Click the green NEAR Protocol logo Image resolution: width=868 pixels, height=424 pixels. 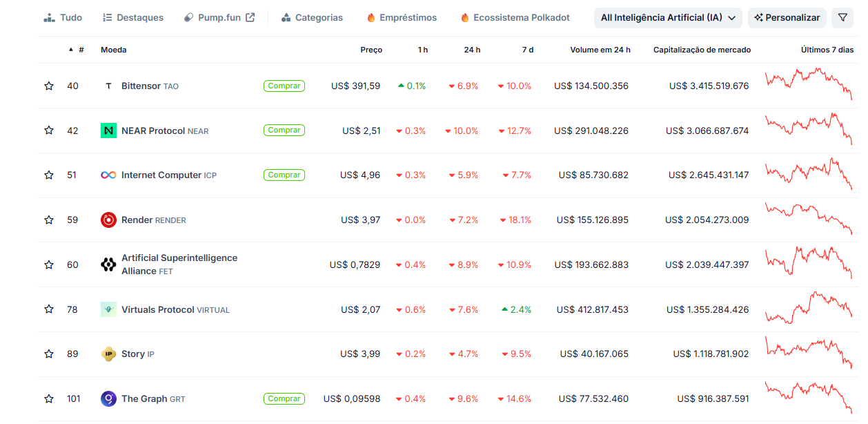coord(108,131)
